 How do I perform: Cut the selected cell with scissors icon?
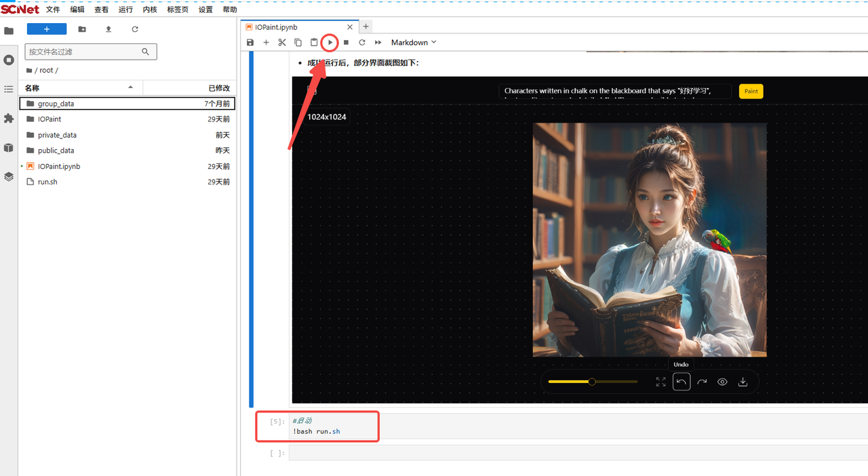[282, 43]
